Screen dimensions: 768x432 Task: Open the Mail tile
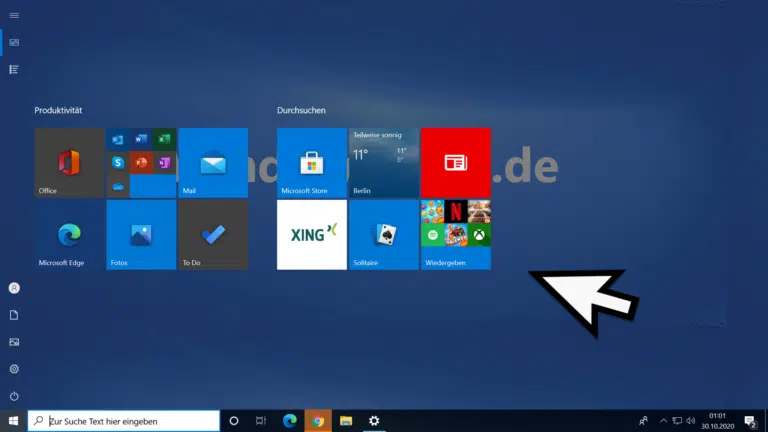point(213,163)
